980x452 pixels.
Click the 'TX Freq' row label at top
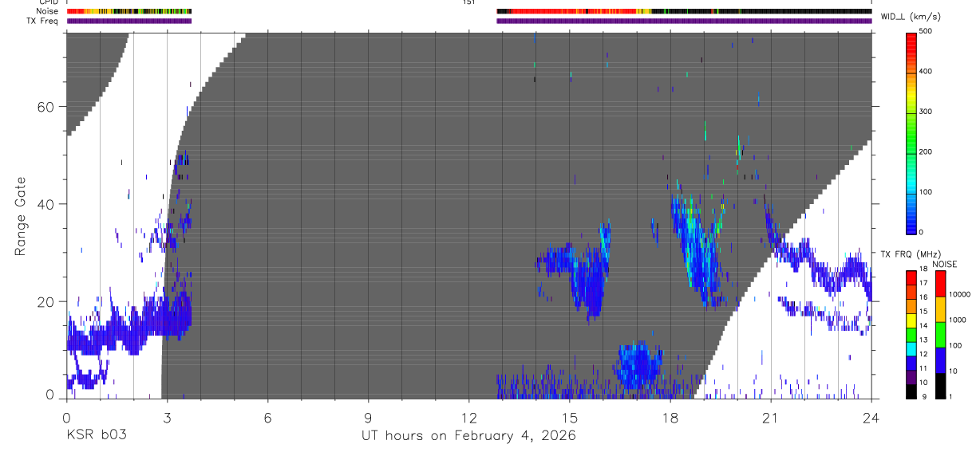(43, 21)
